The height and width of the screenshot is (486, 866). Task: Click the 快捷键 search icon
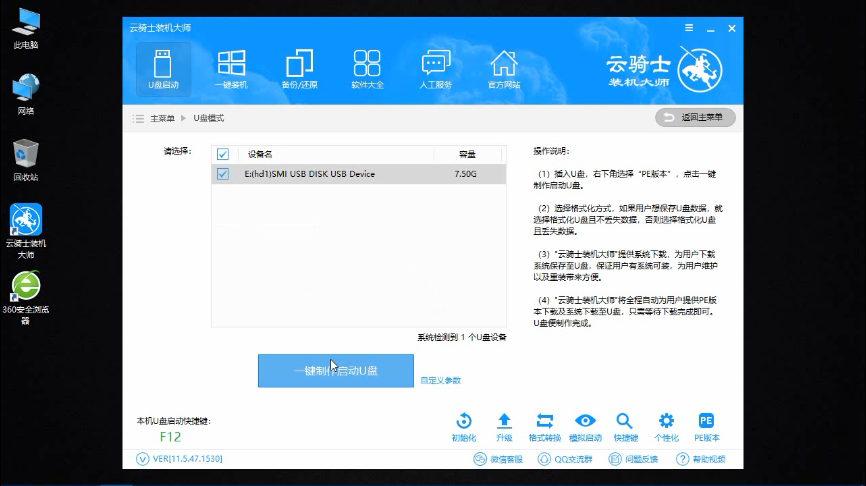coord(625,427)
